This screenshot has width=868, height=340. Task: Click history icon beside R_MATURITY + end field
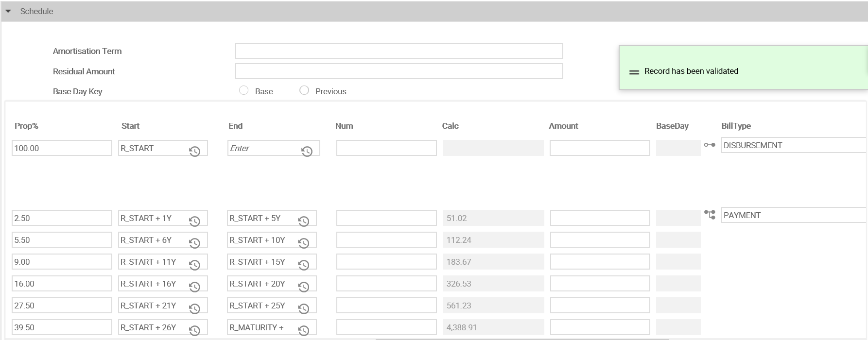304,331
